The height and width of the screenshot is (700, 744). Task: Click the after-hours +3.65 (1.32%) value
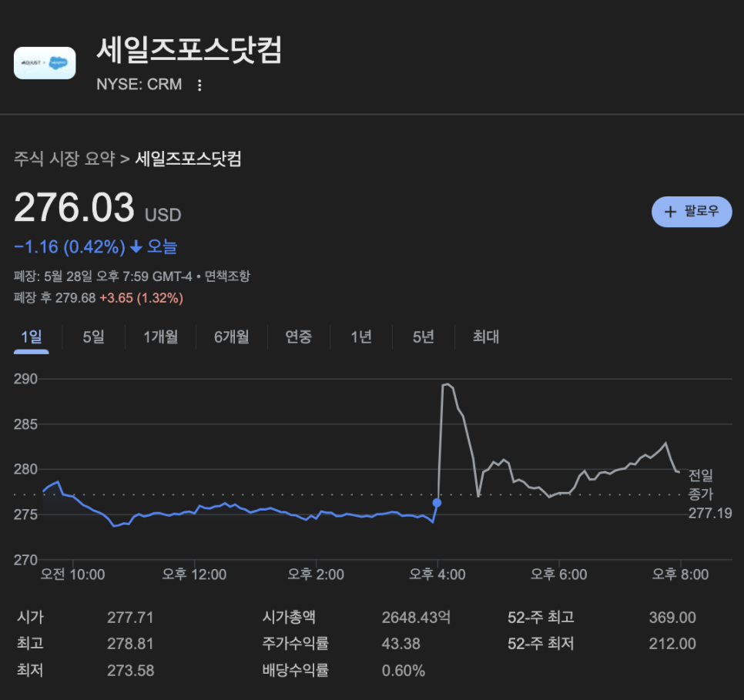(142, 298)
